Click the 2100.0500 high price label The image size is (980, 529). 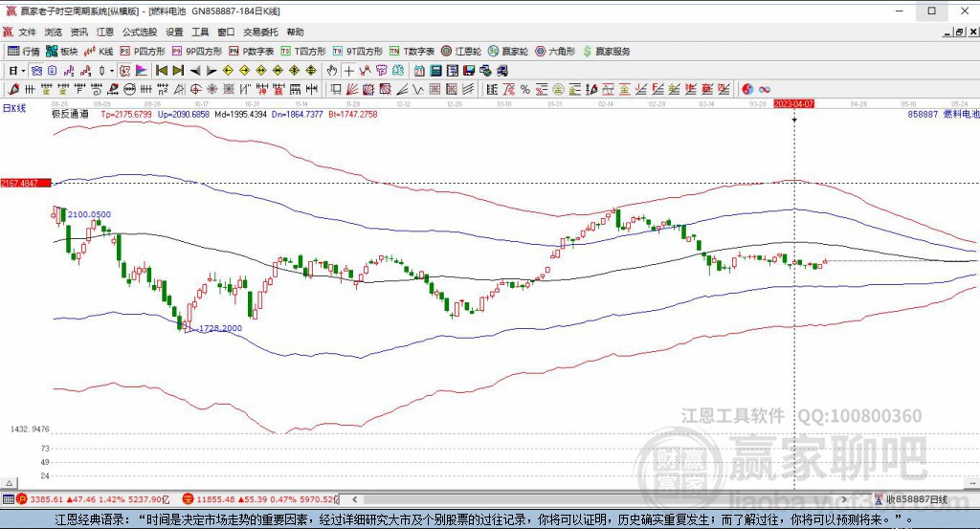(89, 214)
